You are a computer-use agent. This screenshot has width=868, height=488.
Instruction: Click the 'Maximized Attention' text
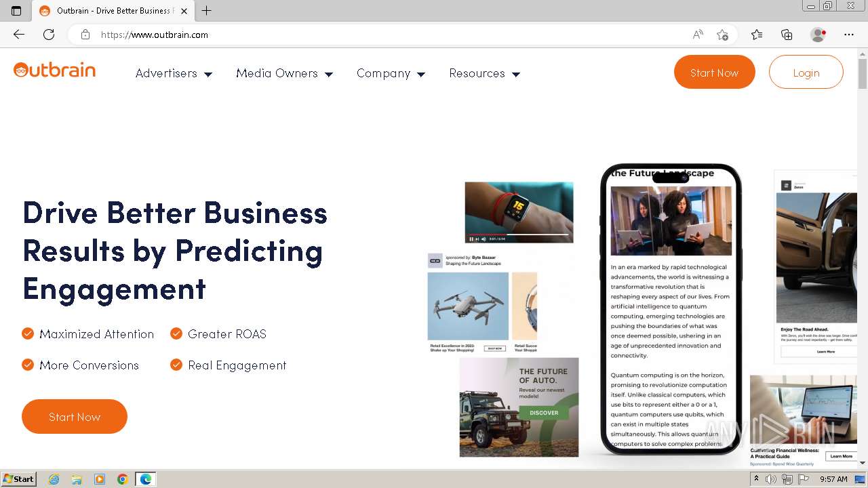[96, 334]
